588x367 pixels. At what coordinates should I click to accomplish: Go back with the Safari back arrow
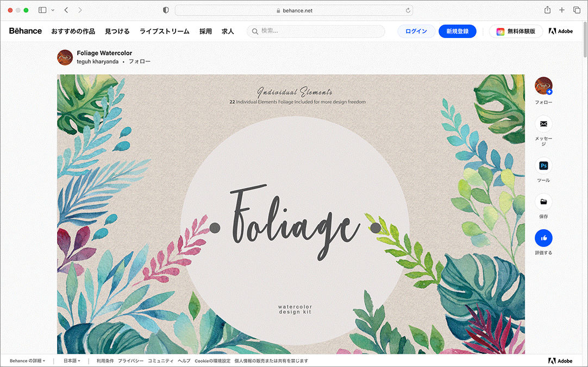pos(66,10)
